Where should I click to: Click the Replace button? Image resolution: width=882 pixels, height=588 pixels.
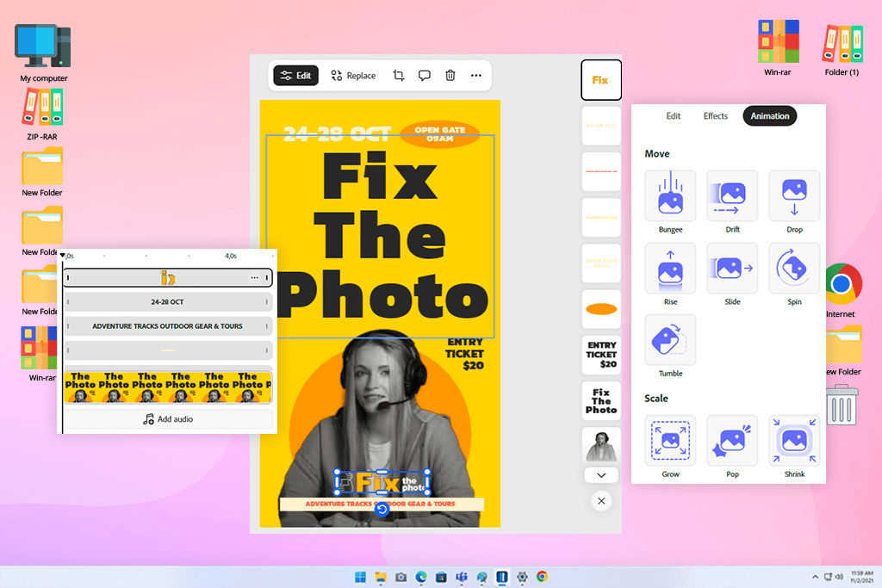pos(353,75)
